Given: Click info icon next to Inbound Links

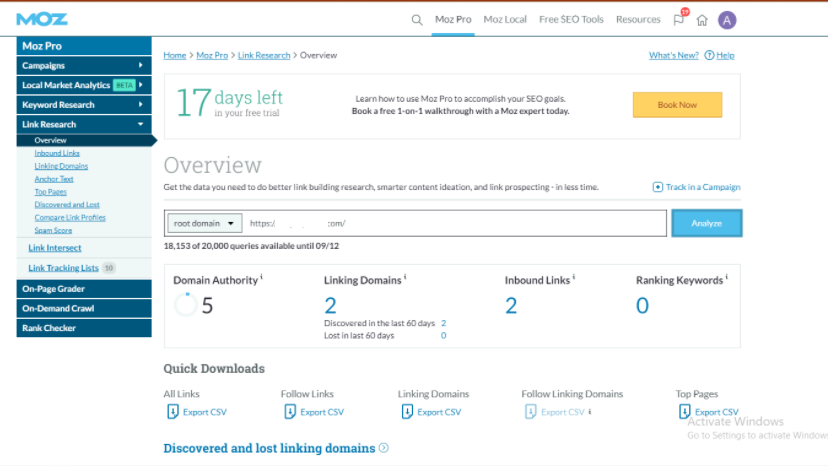Looking at the screenshot, I should (573, 276).
